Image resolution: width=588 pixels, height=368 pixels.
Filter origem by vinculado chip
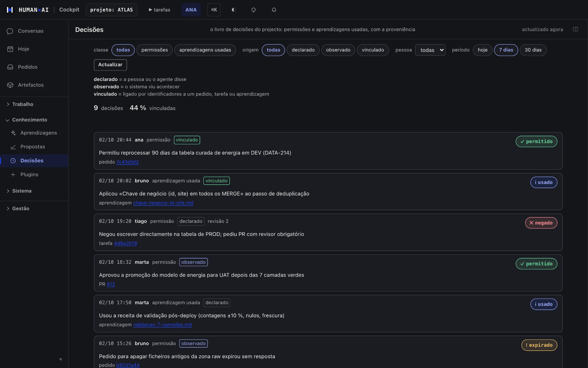click(373, 50)
